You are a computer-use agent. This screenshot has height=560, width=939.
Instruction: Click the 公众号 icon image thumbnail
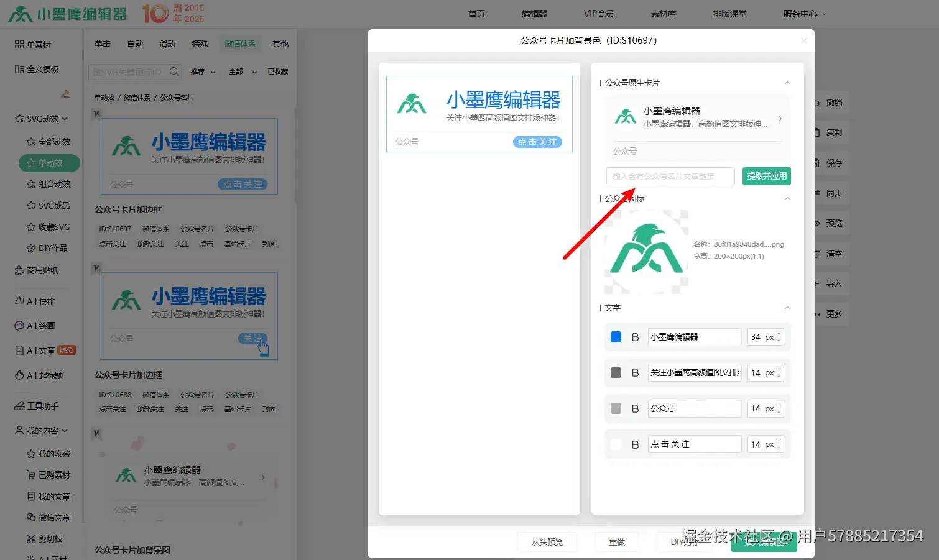coord(647,252)
